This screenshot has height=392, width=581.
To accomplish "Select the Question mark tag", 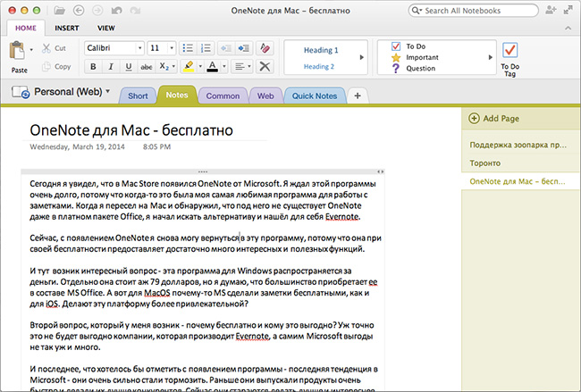I will coord(413,69).
